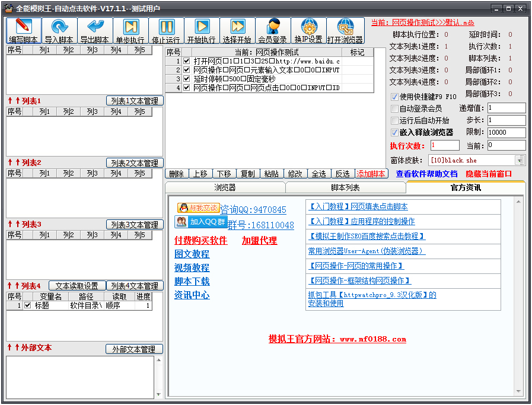532x405 pixels.
Task: Click 全选 select all button
Action: pos(319,174)
